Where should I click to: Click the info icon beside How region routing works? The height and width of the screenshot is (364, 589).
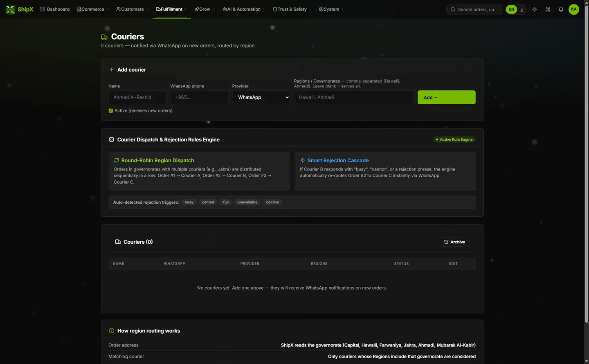(111, 331)
